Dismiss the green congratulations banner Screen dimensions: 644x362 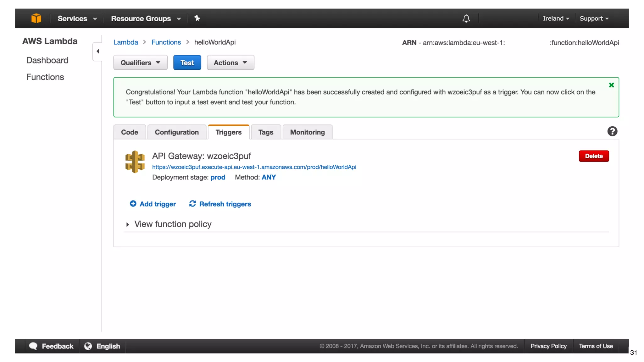point(611,85)
